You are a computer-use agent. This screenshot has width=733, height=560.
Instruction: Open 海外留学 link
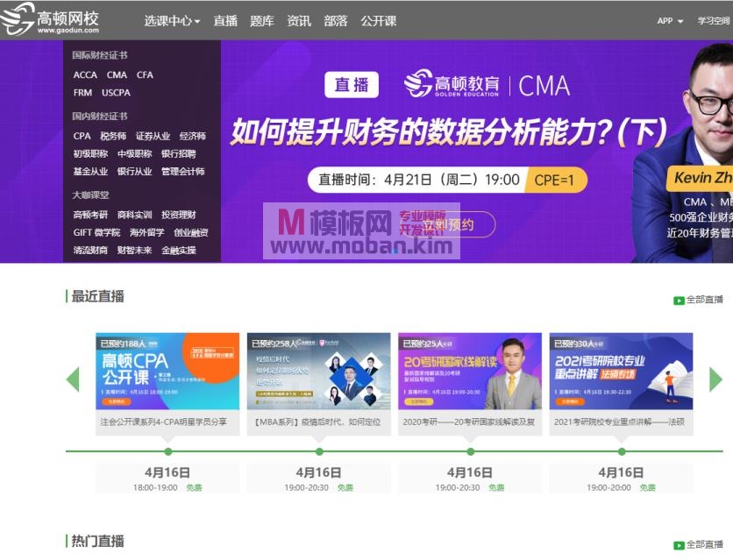tap(146, 232)
